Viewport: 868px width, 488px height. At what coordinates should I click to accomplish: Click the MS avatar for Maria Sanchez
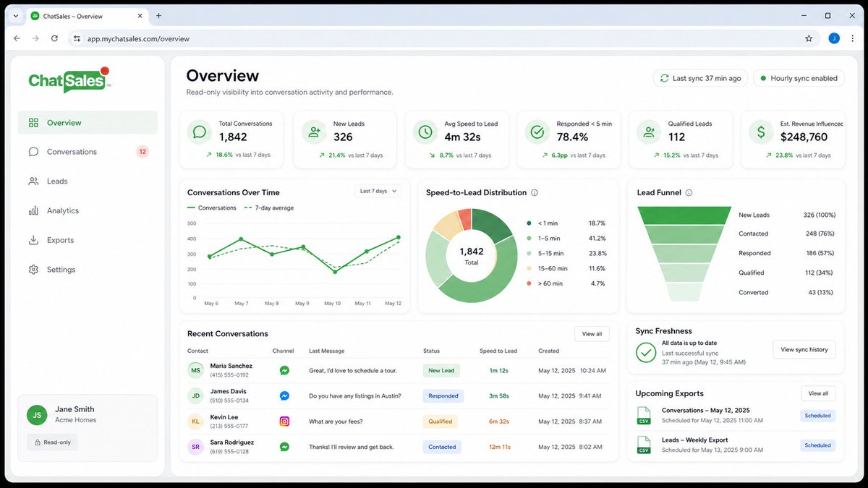click(195, 370)
